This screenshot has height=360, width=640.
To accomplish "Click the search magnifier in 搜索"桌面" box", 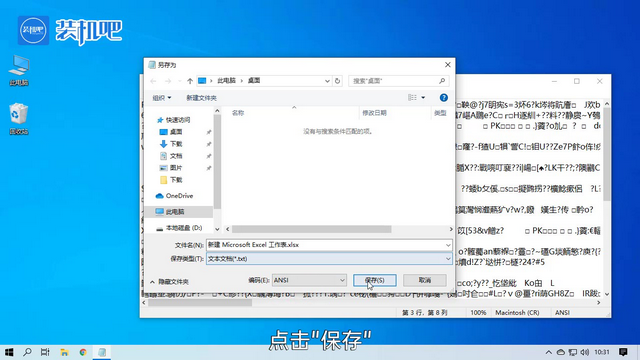I will click(x=442, y=81).
